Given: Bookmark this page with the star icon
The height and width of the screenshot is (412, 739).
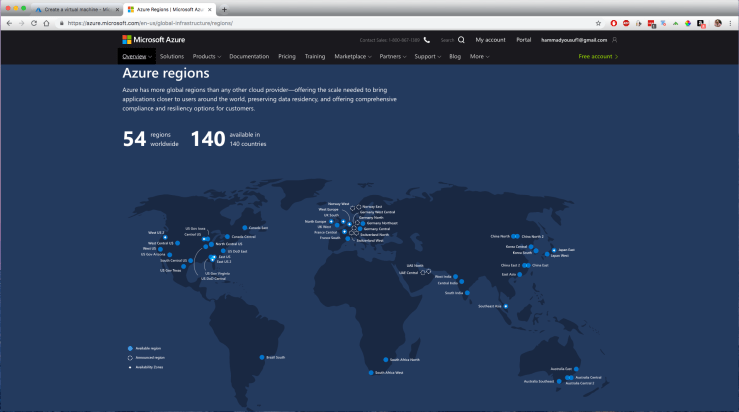Looking at the screenshot, I should click(x=598, y=23).
